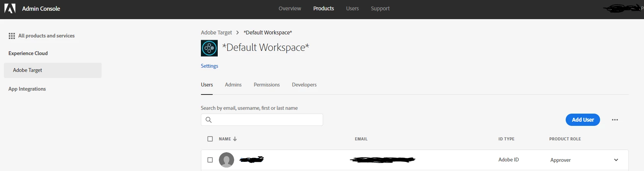Switch to the Admins tab
Viewport: 644px width, 171px height.
(x=233, y=85)
